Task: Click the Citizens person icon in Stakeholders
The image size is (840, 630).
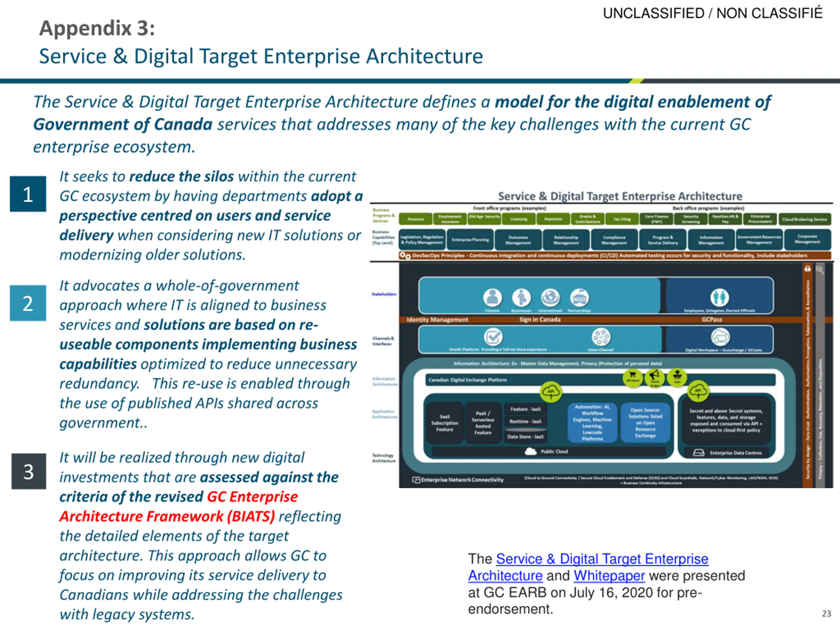Action: tap(493, 297)
